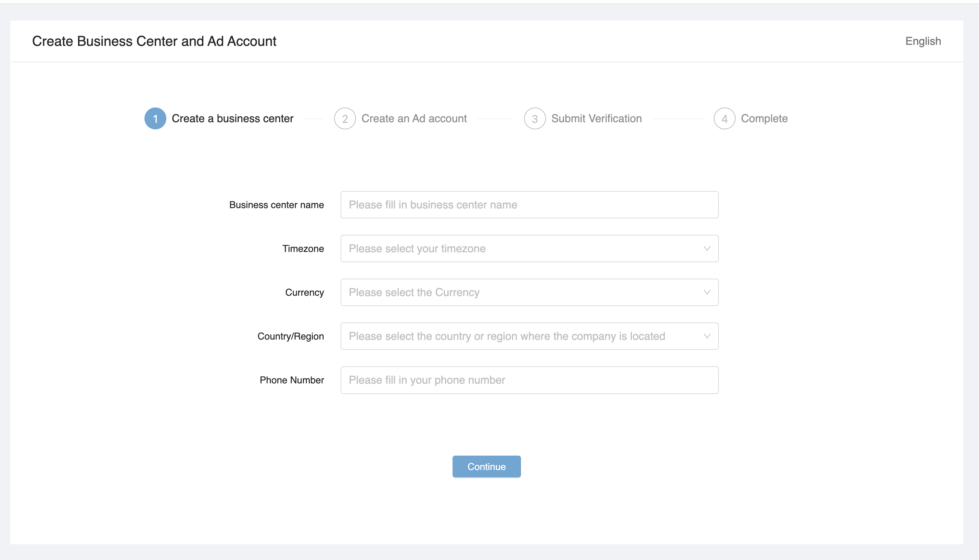
Task: Click the Country/Region chevron arrow
Action: point(707,336)
